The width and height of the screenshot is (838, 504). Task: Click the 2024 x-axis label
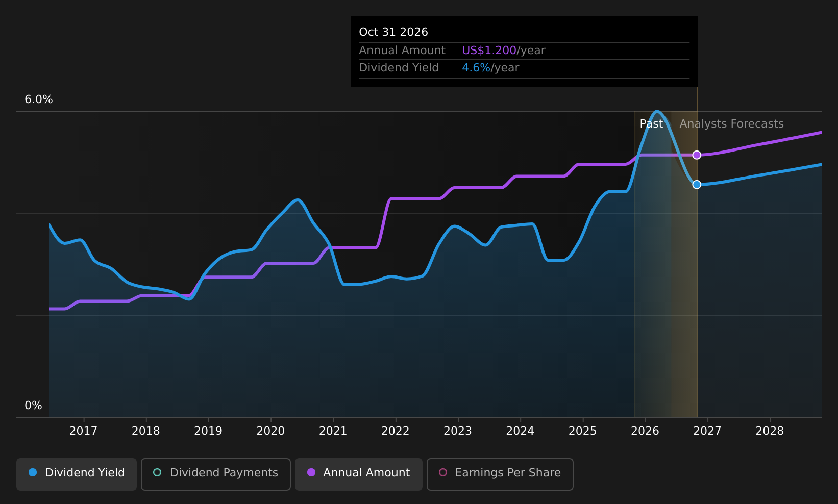[520, 431]
